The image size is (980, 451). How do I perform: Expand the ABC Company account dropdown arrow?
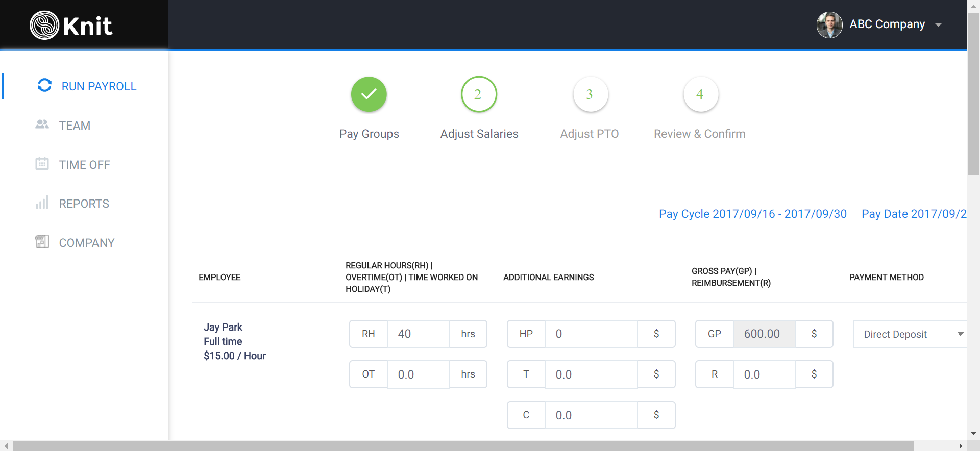938,25
